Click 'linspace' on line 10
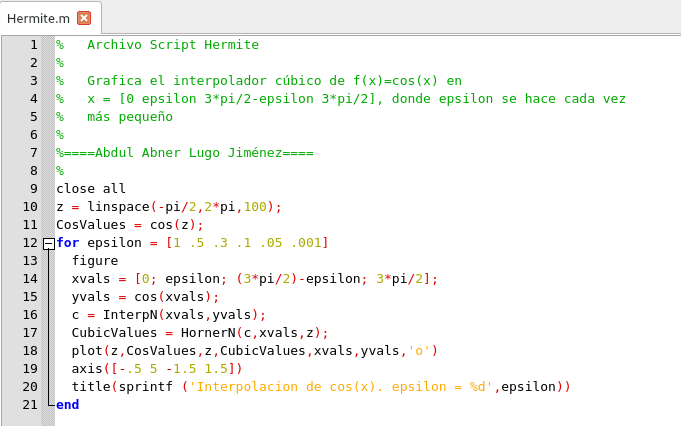 coord(119,207)
